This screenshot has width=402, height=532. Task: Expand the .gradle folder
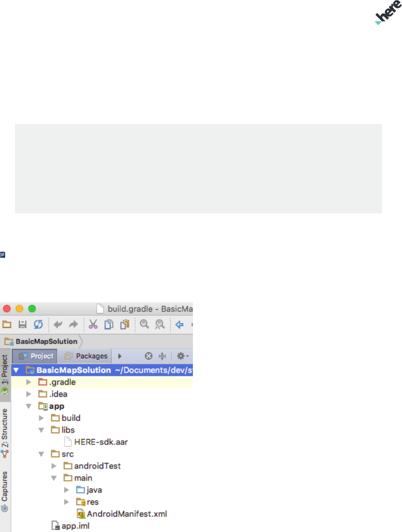(x=28, y=382)
